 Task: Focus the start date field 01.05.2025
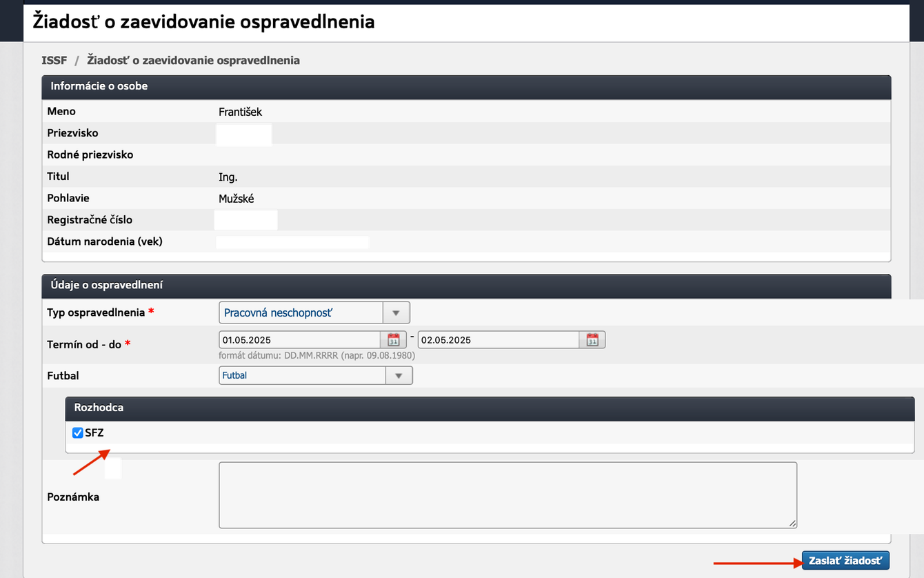pyautogui.click(x=299, y=340)
